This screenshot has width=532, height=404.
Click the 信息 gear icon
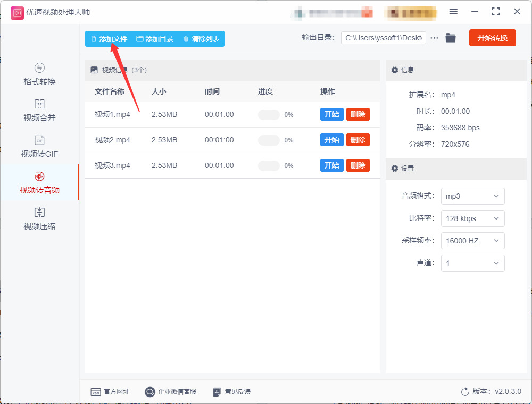pyautogui.click(x=395, y=70)
